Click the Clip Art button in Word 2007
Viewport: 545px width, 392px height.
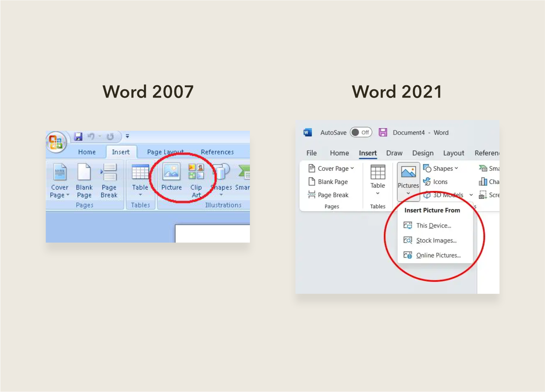[x=196, y=180]
